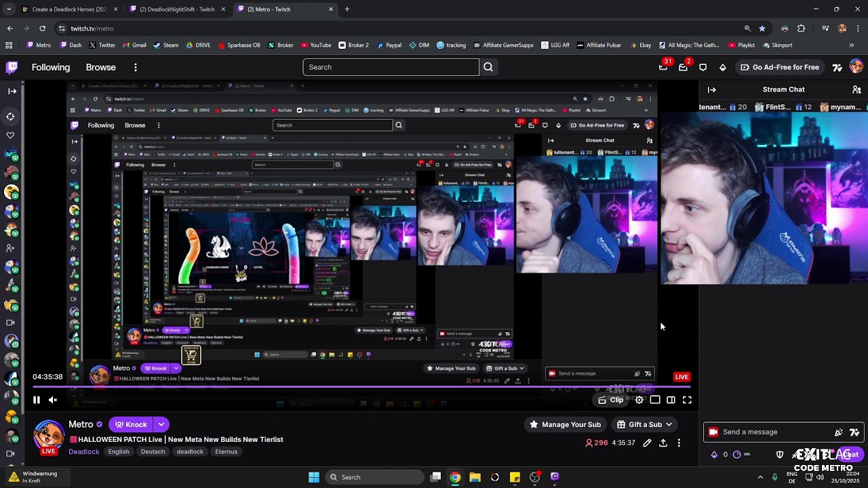Open the YouTube bookmark
Screen dimensions: 868x488
point(316,45)
